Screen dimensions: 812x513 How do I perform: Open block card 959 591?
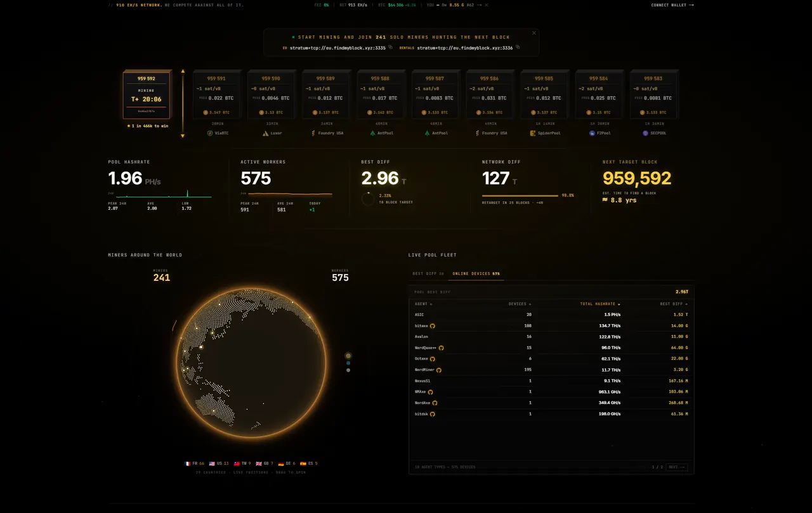point(216,95)
